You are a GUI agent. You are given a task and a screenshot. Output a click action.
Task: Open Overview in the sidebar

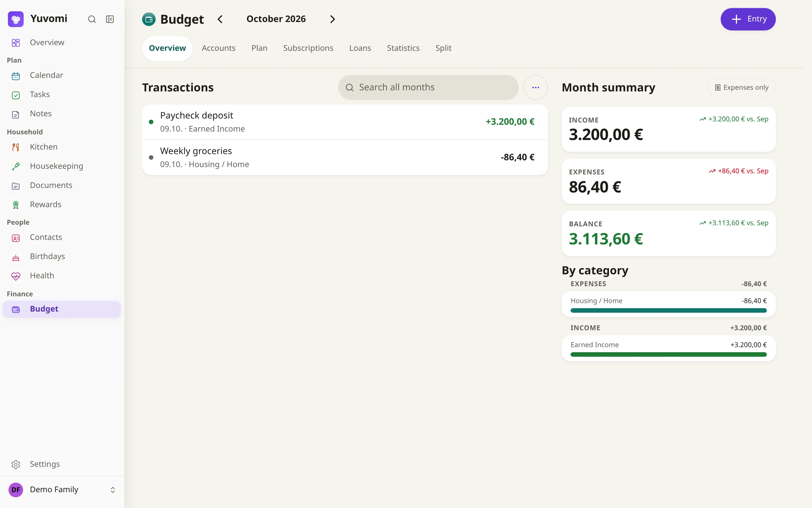62,42
